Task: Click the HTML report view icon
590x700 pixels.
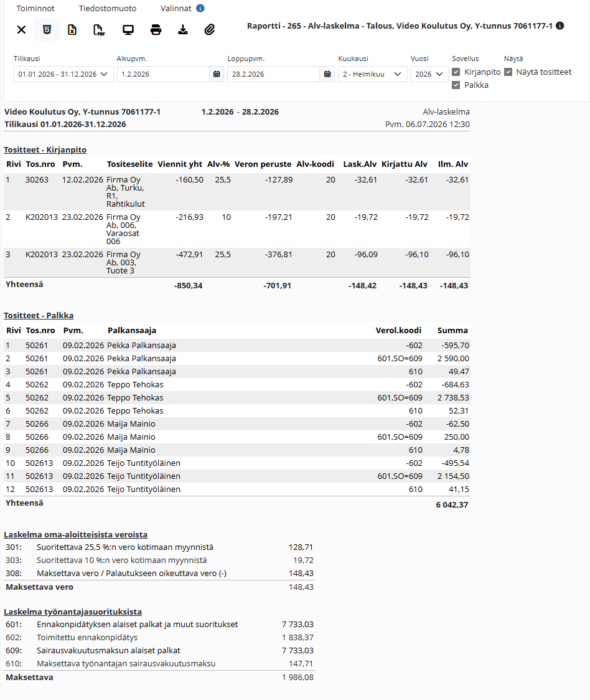Action: click(x=47, y=30)
